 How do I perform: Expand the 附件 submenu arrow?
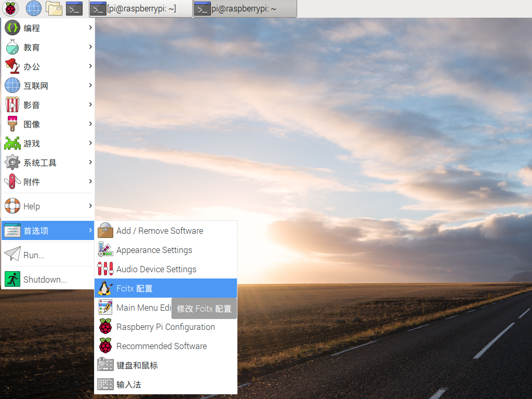click(90, 181)
